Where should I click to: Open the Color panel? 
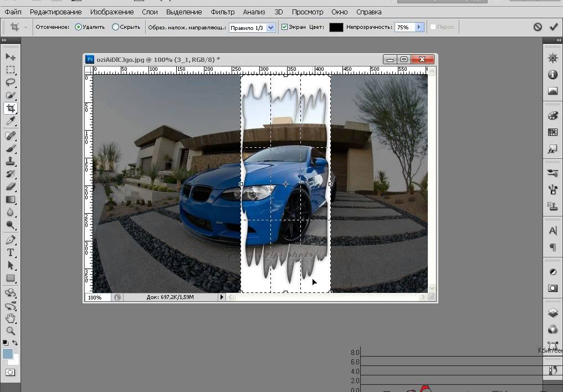click(x=552, y=116)
